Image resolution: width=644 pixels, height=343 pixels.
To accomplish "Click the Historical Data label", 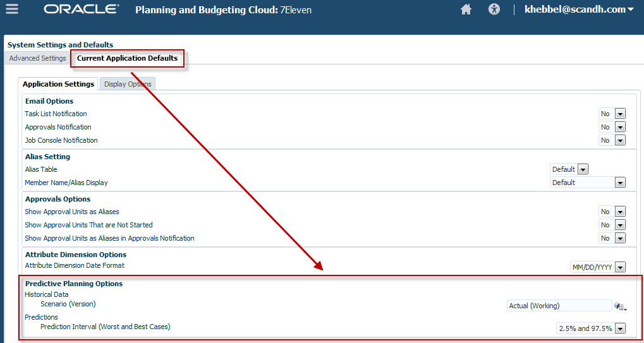I will click(47, 294).
